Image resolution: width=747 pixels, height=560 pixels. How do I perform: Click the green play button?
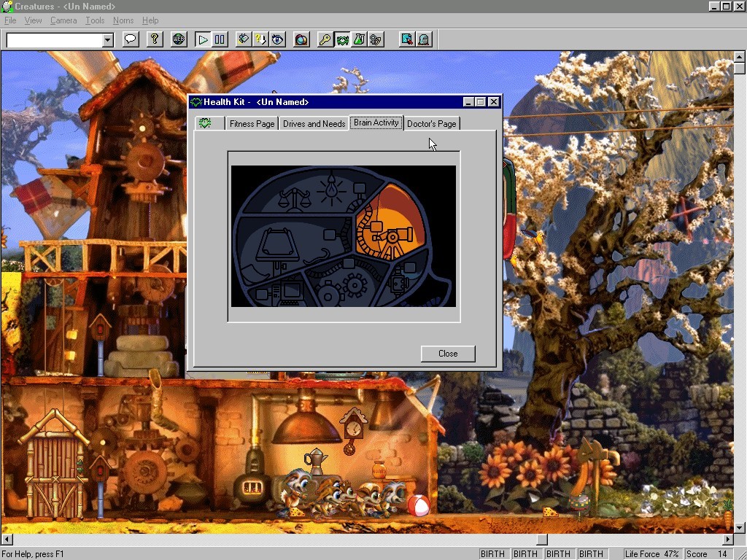[203, 39]
